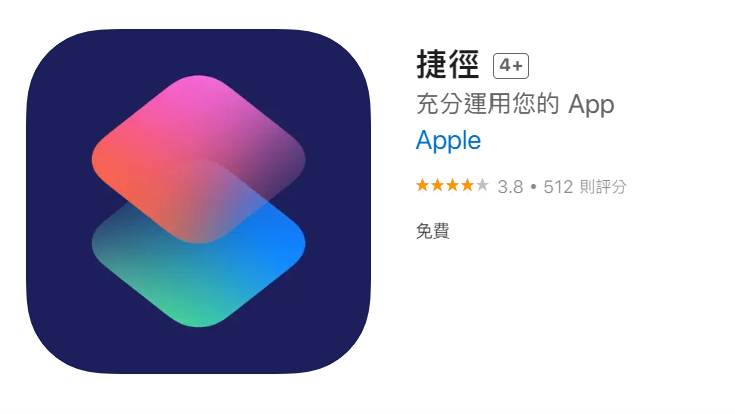Click the 免費 price label
Screen dimensions: 735x414
[x=433, y=231]
